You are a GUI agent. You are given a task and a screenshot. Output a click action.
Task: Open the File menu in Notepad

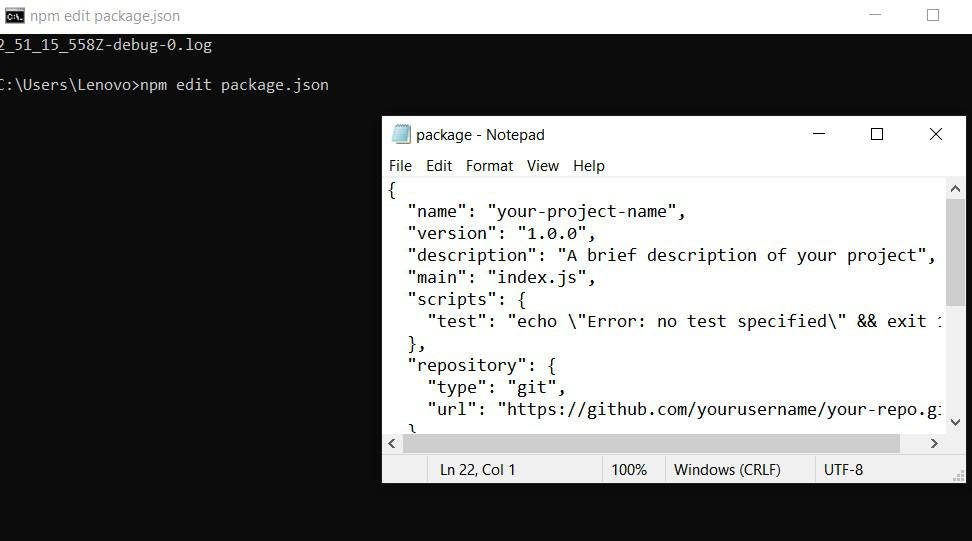pos(400,166)
